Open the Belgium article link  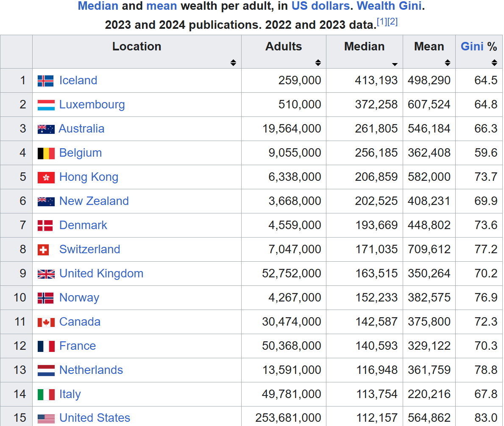(x=81, y=153)
